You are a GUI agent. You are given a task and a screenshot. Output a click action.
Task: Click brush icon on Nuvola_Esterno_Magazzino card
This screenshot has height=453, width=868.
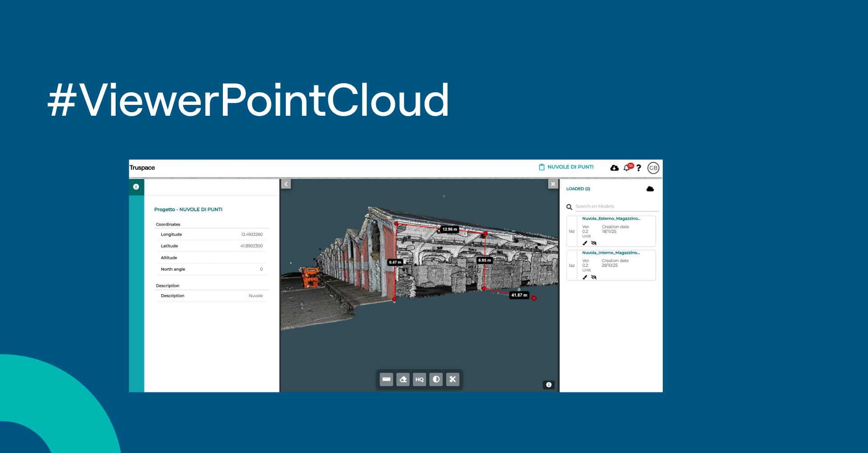(585, 243)
